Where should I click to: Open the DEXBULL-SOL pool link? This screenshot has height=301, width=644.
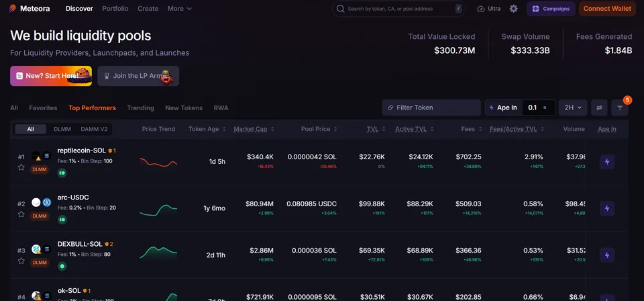(80, 244)
